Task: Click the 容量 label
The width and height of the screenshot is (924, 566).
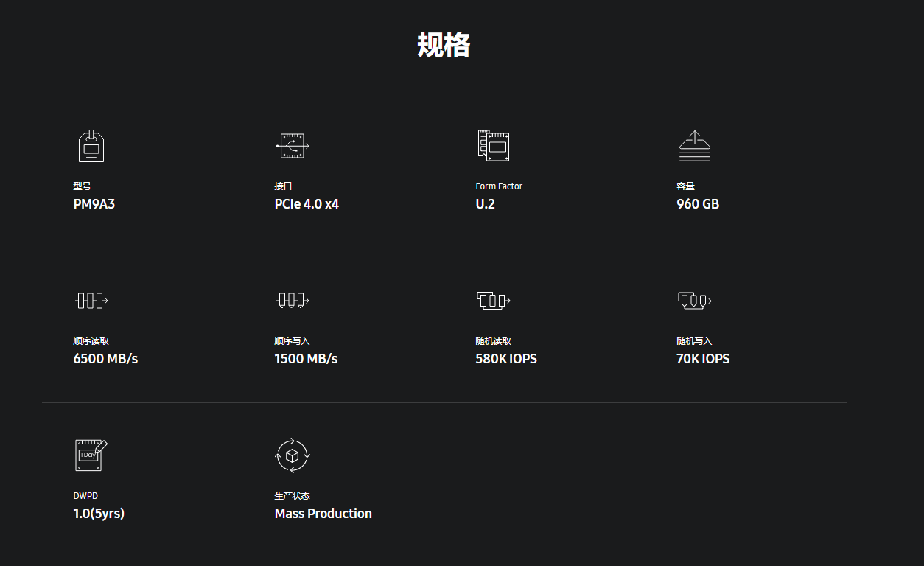Action: (686, 186)
